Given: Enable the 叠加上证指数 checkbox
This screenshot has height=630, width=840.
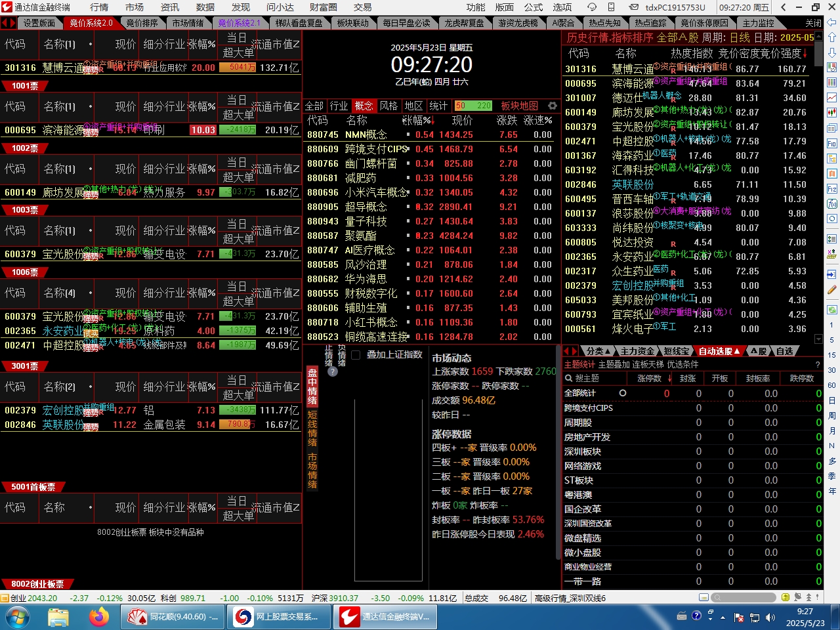Looking at the screenshot, I should (356, 355).
